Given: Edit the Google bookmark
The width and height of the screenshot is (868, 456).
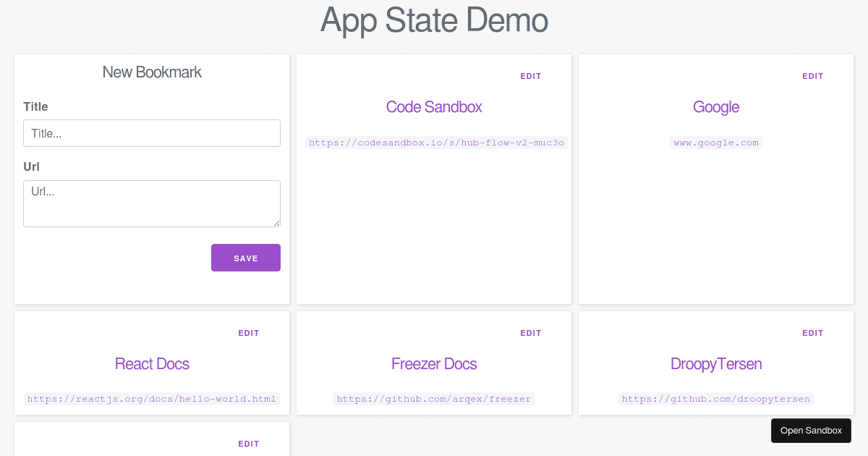Looking at the screenshot, I should tap(813, 76).
